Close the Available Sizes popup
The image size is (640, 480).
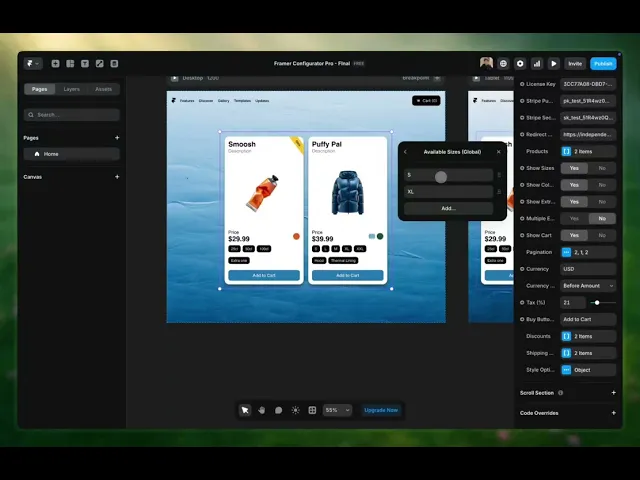(x=498, y=152)
